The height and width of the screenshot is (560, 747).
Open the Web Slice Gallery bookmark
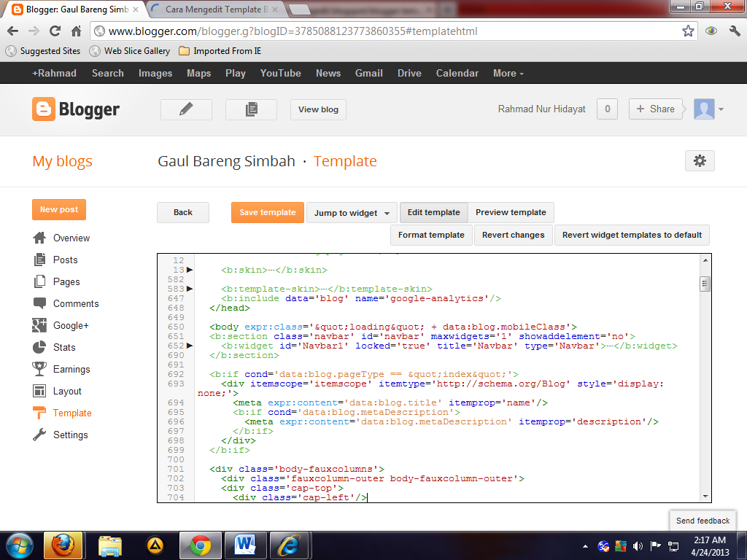(x=130, y=51)
